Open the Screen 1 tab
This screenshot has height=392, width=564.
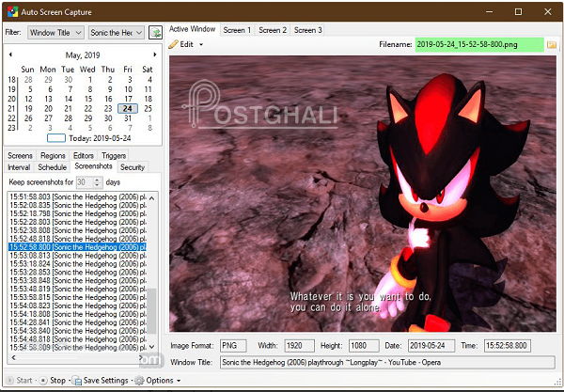click(237, 30)
